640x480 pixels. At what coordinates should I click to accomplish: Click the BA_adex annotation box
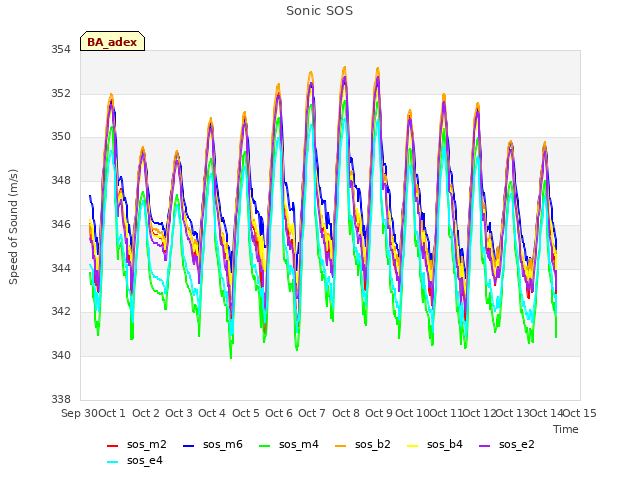pyautogui.click(x=112, y=41)
